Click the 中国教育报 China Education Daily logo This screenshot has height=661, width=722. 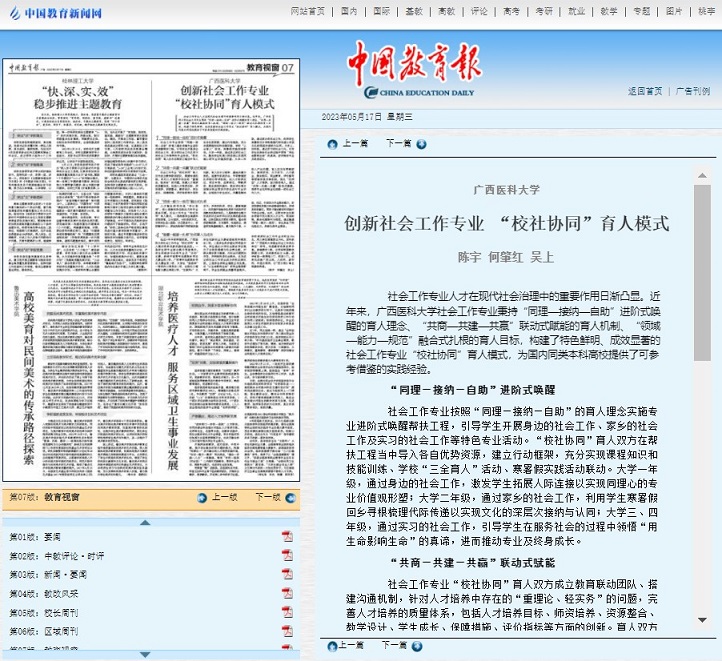pos(412,72)
